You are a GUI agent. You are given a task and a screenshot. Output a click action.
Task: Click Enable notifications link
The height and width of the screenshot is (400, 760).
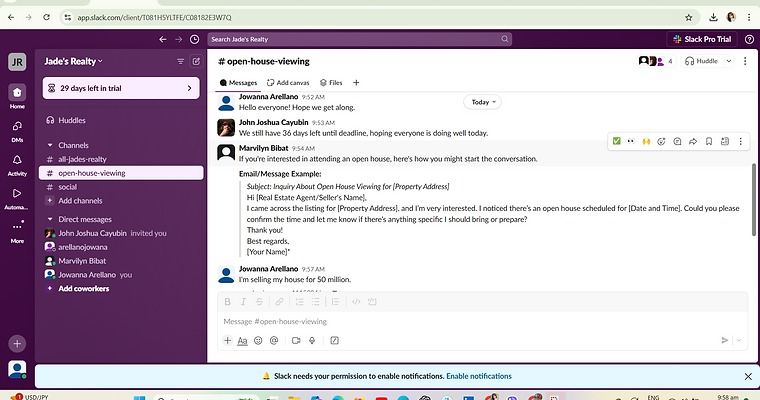(479, 376)
